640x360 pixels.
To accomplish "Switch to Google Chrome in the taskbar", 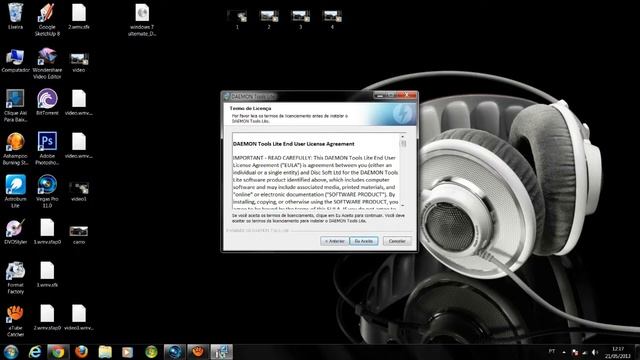I will [x=58, y=351].
